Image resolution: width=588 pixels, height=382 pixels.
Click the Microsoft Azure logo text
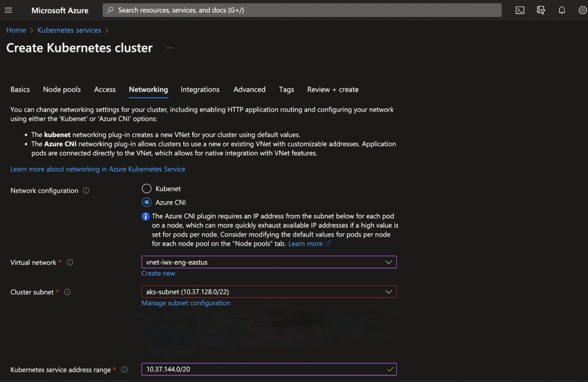tap(60, 10)
